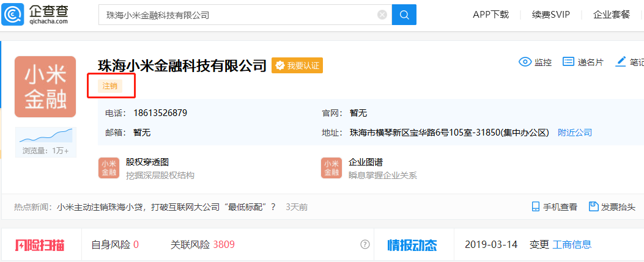Click the 企业图谱 icon

331,168
